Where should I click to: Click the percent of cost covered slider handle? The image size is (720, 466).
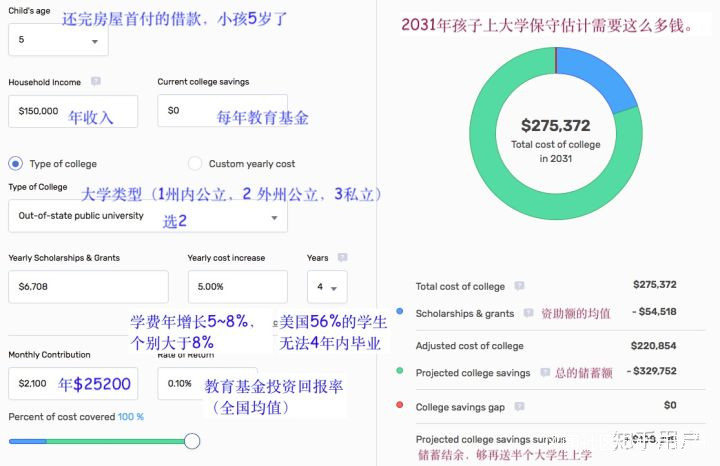pos(192,441)
